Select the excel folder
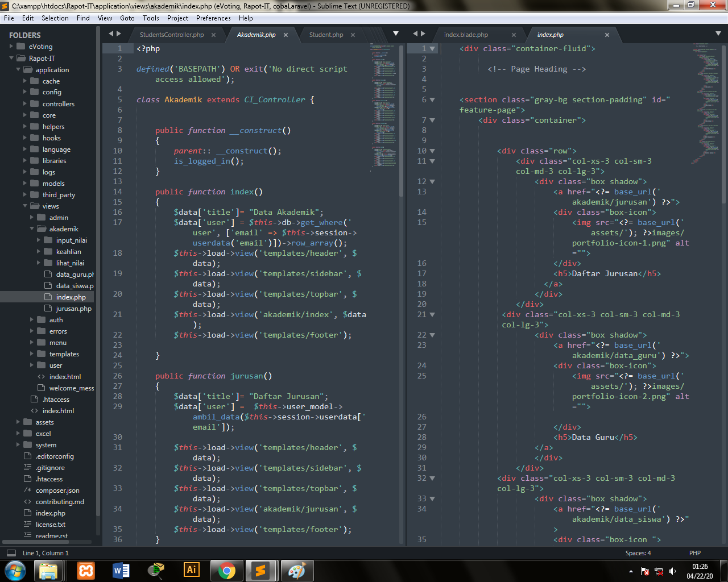 click(43, 434)
